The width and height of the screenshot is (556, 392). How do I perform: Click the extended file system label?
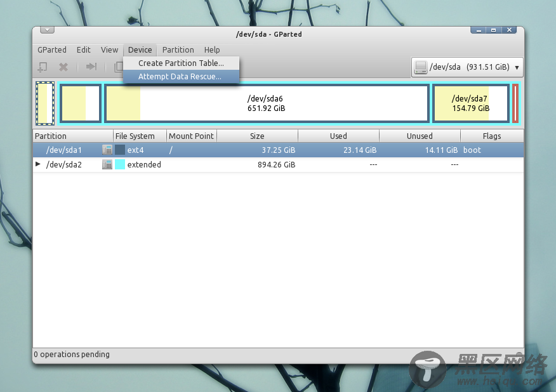pos(144,164)
